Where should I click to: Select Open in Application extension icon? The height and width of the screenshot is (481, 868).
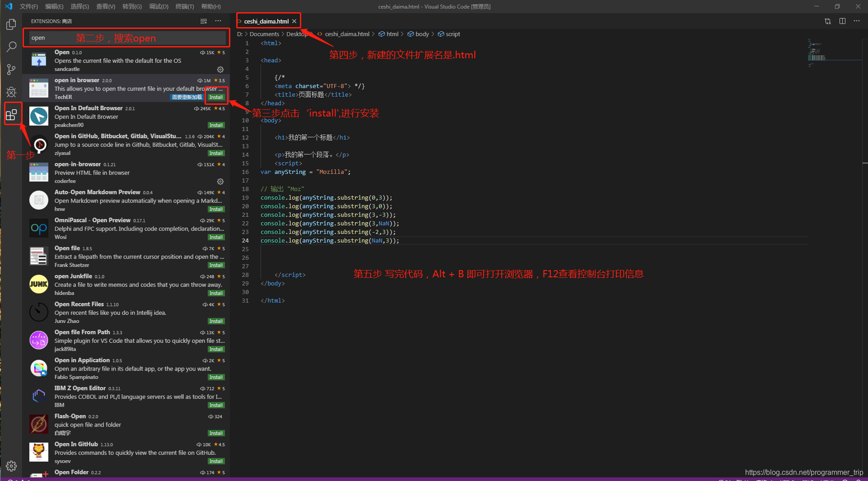click(x=39, y=368)
